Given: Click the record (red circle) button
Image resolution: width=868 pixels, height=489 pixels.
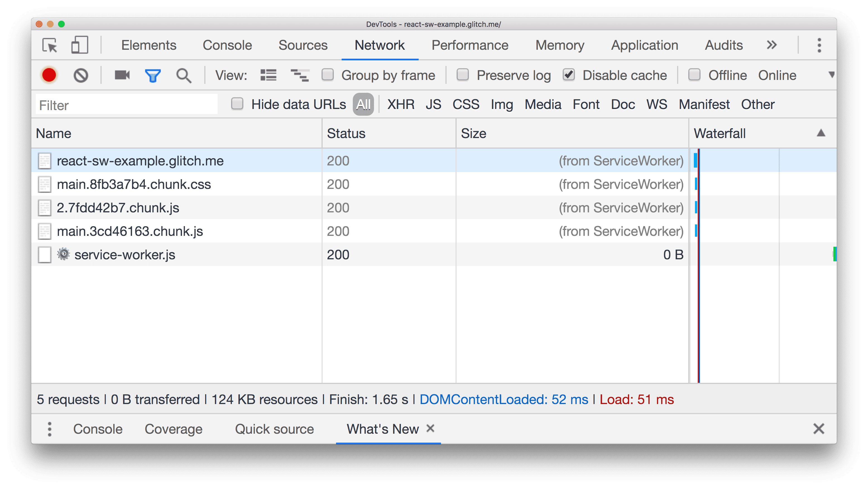Looking at the screenshot, I should pyautogui.click(x=49, y=75).
